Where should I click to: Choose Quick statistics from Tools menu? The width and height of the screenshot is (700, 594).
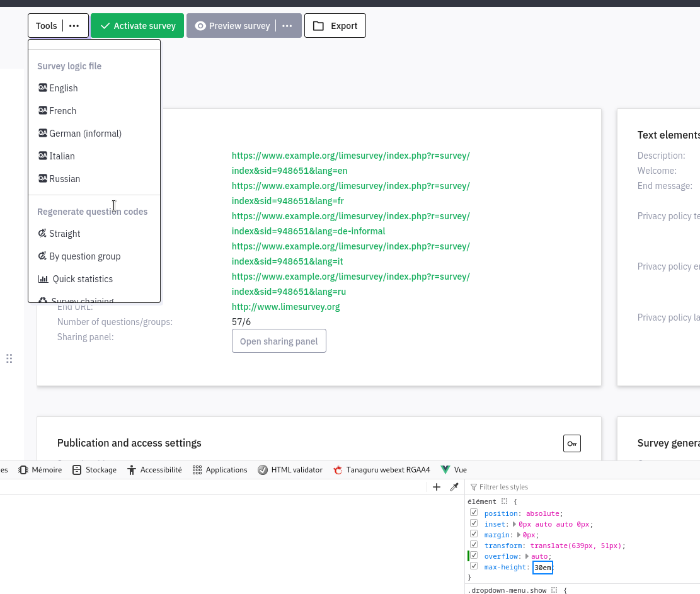83,279
